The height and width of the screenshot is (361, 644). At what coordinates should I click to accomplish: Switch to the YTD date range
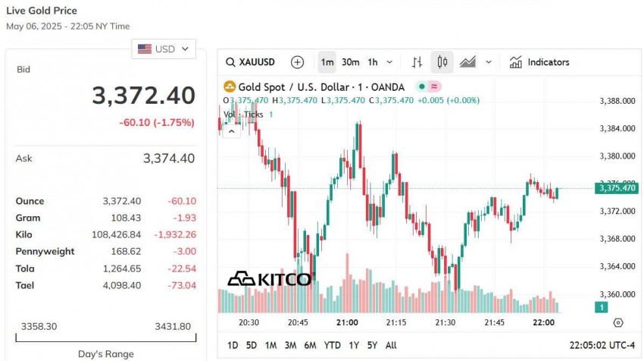coord(332,345)
